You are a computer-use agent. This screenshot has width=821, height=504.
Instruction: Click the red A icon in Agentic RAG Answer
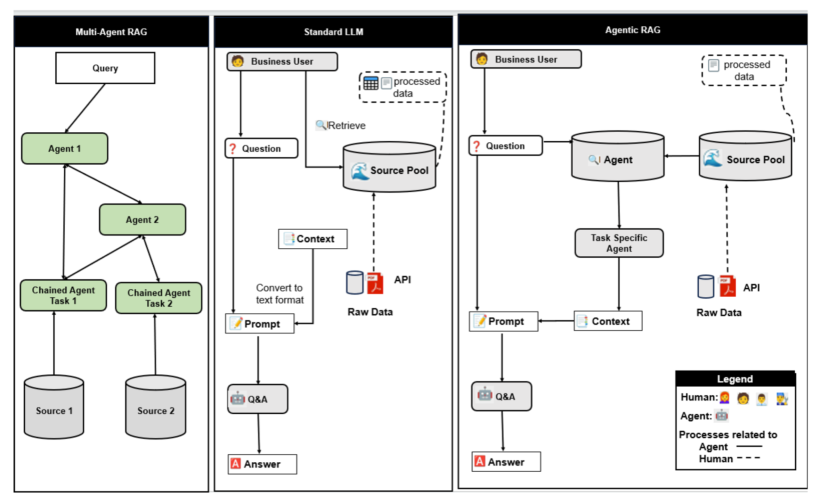[480, 461]
